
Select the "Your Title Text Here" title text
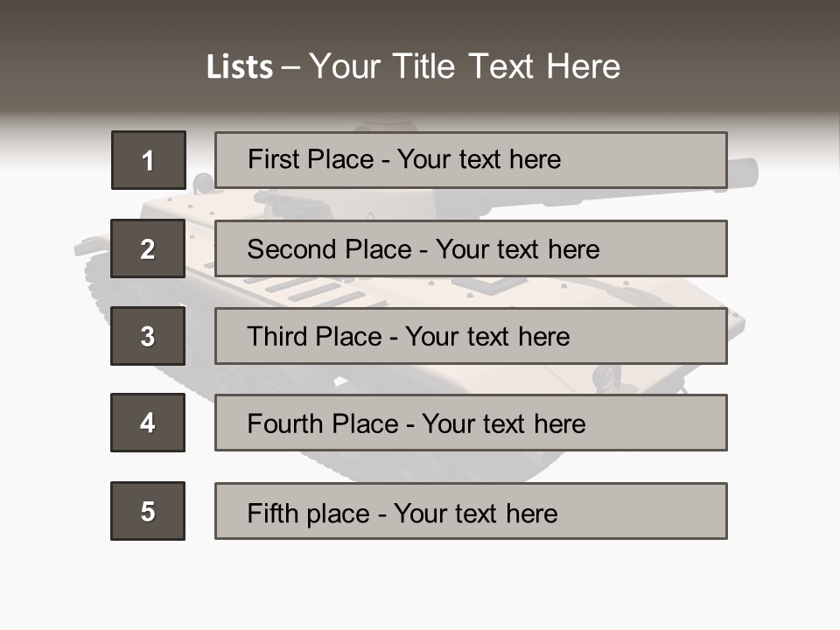pos(465,67)
